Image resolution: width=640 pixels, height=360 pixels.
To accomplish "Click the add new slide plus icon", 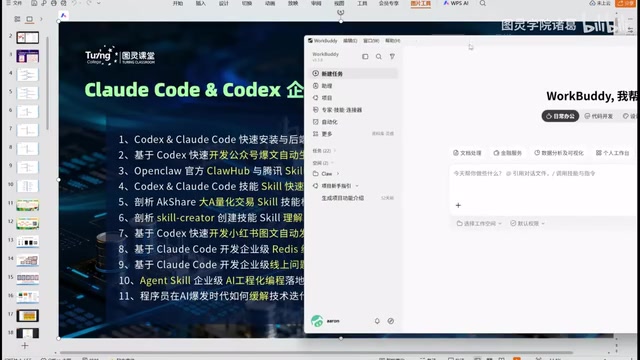I will 25,346.
